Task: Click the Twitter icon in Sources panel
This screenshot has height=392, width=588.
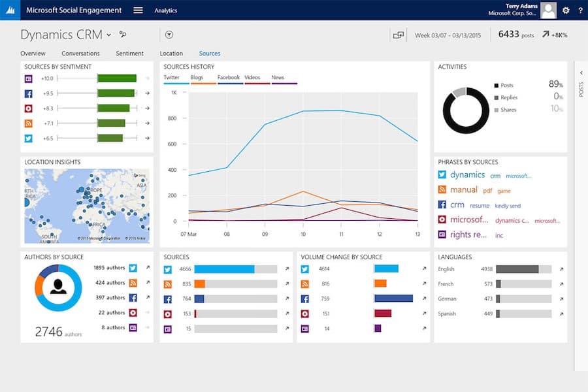Action: [x=167, y=269]
